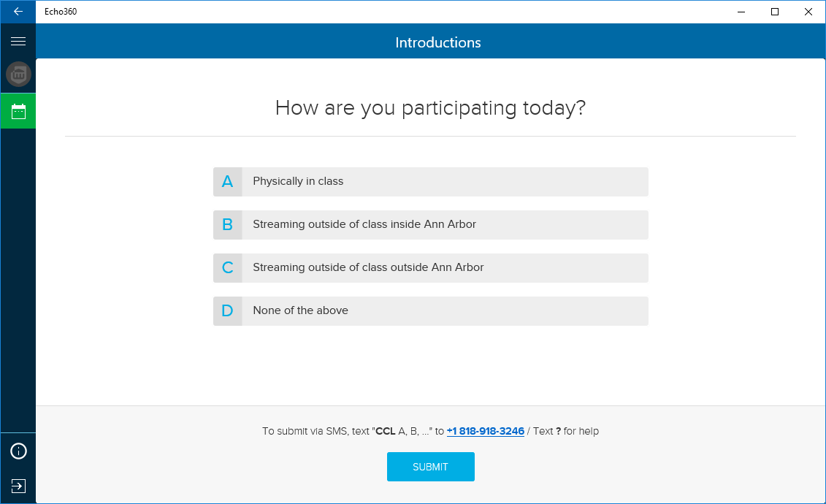Screen dimensions: 826x504
Task: Select 'None of the above' answer
Action: [444, 311]
